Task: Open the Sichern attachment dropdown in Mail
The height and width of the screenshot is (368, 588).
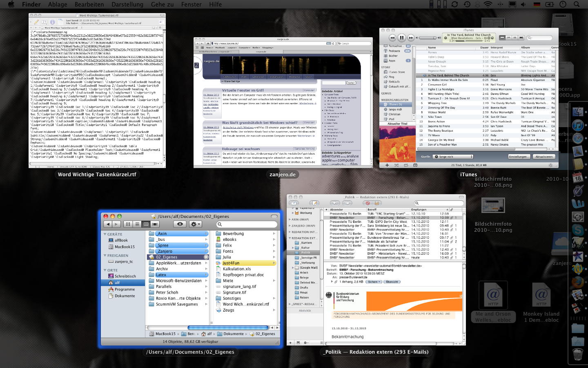Action: pyautogui.click(x=374, y=282)
